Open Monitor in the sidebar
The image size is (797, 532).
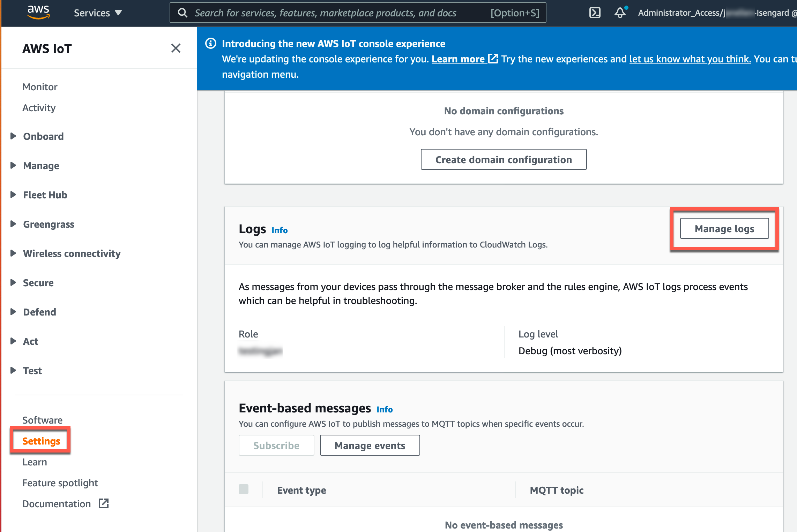40,87
